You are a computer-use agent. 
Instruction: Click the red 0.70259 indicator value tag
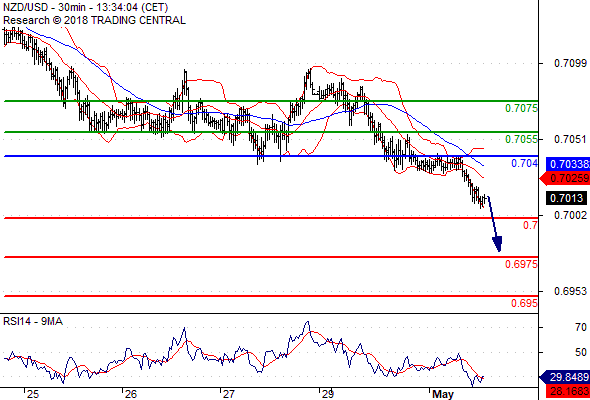[x=565, y=178]
